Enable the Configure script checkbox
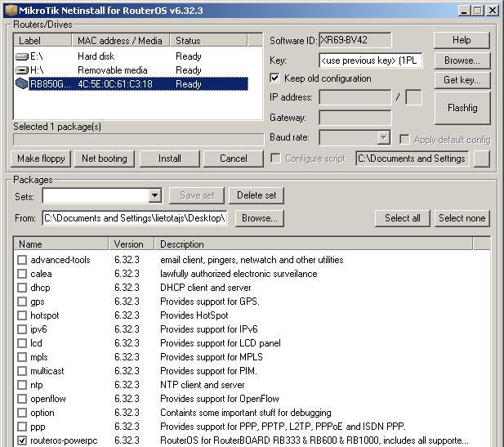This screenshot has height=447, width=504. (275, 159)
